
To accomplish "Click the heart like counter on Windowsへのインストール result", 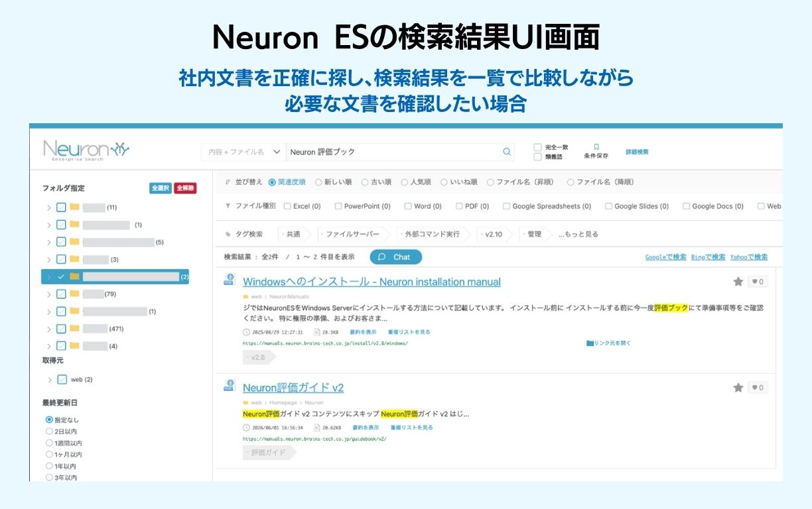I will [758, 282].
